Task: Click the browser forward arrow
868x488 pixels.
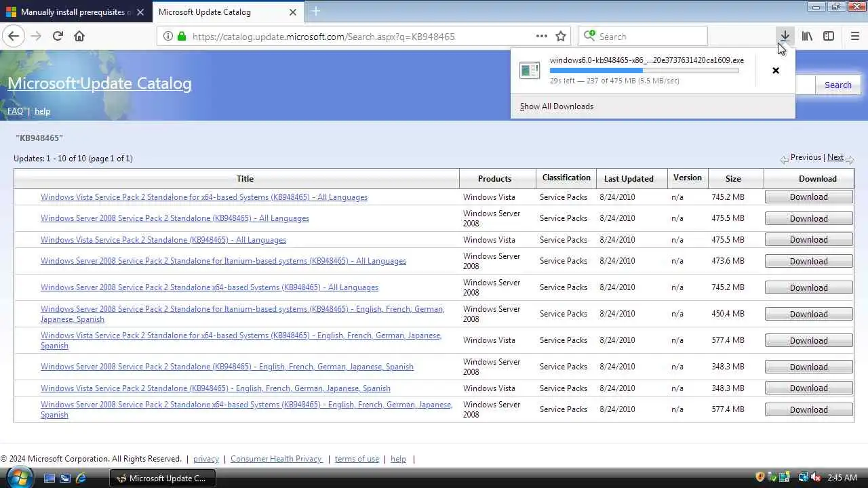Action: [36, 36]
